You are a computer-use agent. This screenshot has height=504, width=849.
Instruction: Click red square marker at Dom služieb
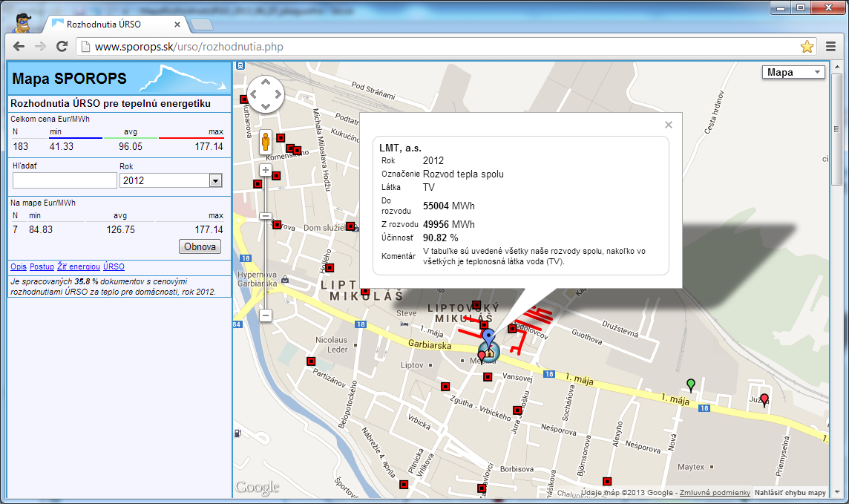click(x=350, y=226)
